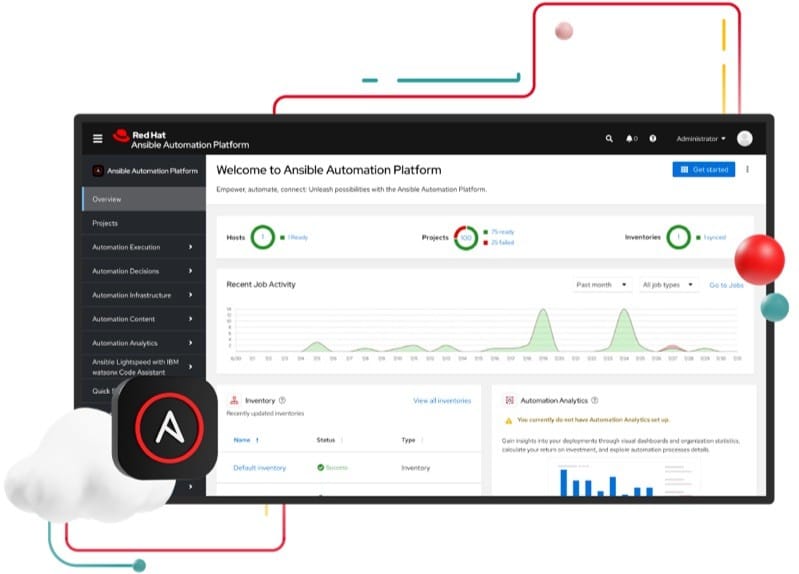The height and width of the screenshot is (574, 799).
Task: Sort by Name column arrow
Action: pyautogui.click(x=257, y=440)
